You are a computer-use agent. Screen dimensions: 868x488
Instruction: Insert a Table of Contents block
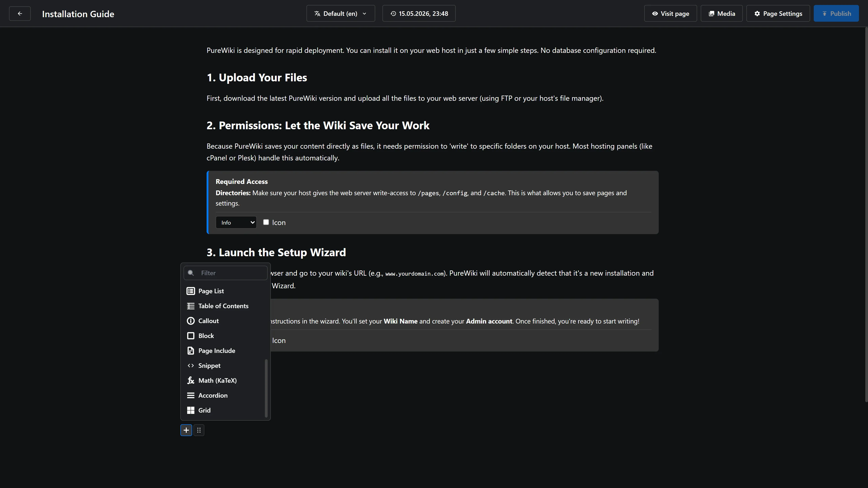tap(225, 306)
